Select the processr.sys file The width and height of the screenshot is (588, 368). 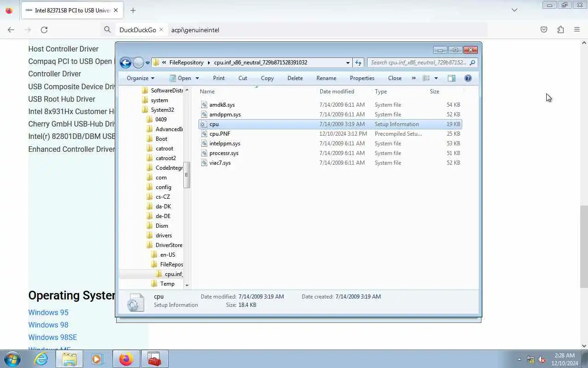tap(224, 153)
